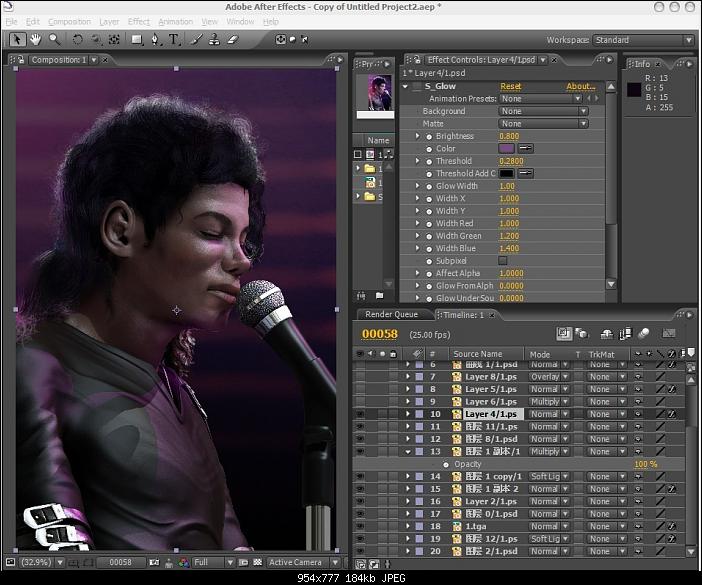Click the Show Channel color icon
This screenshot has width=702, height=585.
coord(184,563)
